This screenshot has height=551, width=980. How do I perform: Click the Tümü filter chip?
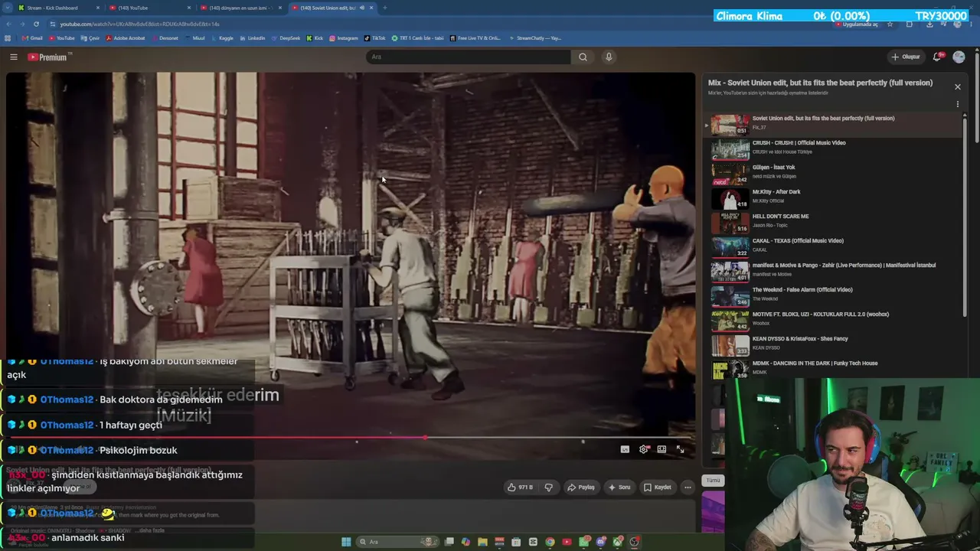[x=713, y=481]
